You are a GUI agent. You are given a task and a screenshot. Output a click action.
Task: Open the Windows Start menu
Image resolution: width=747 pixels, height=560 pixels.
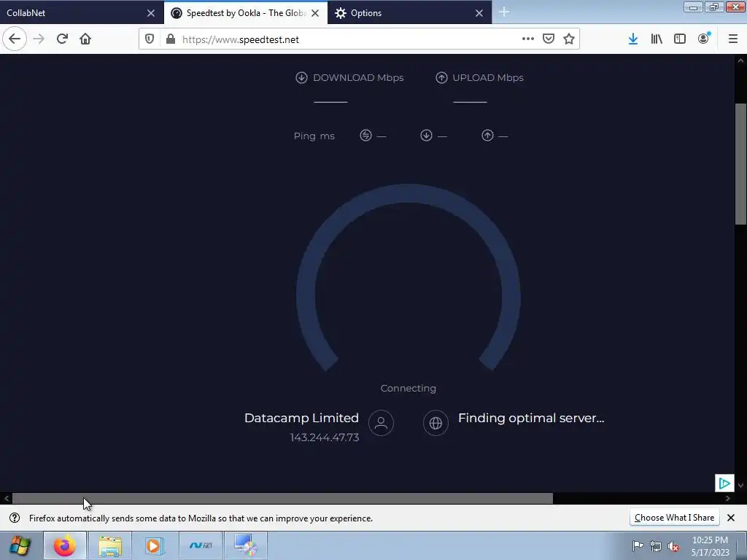(20, 545)
